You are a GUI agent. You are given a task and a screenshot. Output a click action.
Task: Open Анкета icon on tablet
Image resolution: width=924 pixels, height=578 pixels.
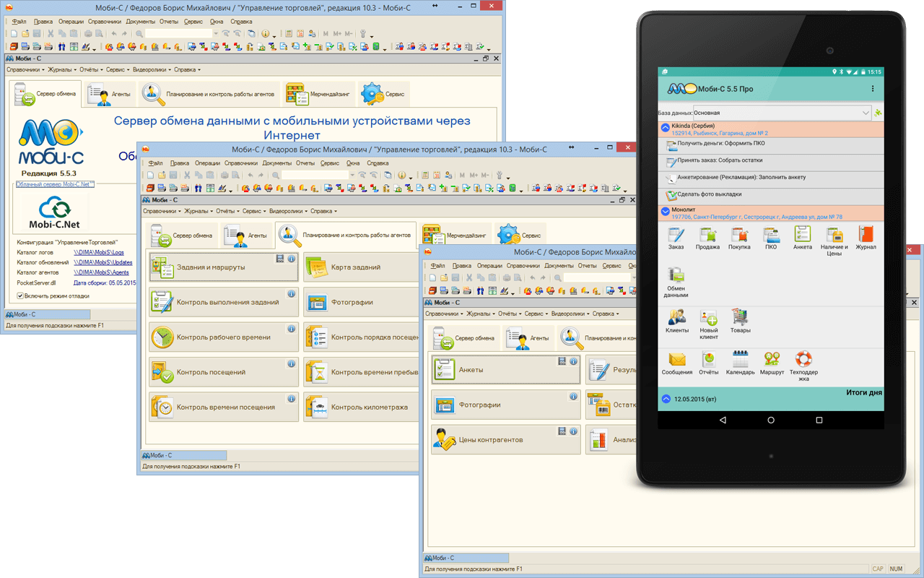[803, 239]
